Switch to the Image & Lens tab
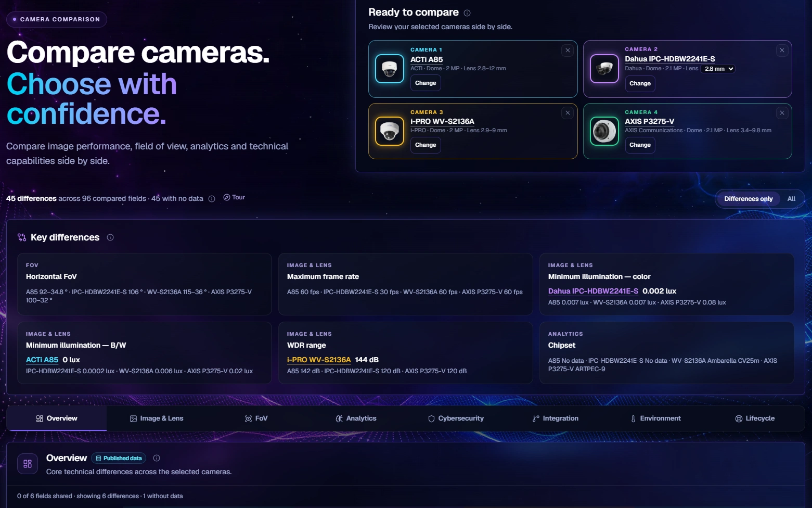The image size is (812, 508). [157, 418]
